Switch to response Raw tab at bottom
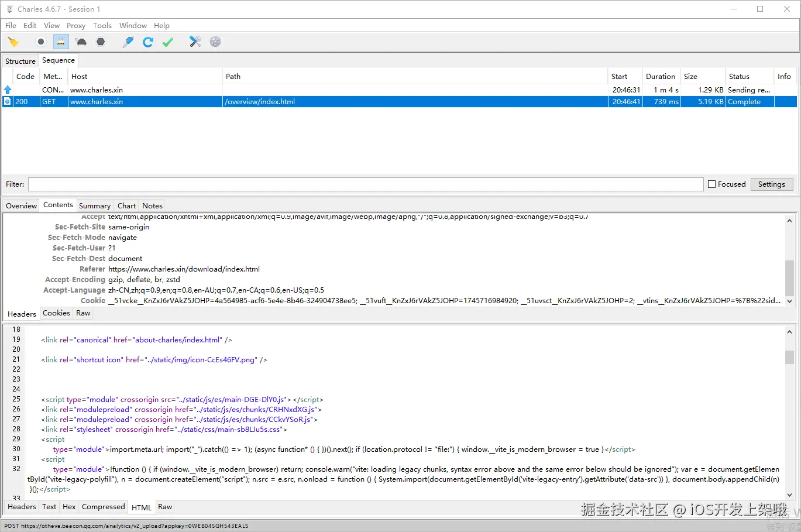801x532 pixels. [x=165, y=507]
